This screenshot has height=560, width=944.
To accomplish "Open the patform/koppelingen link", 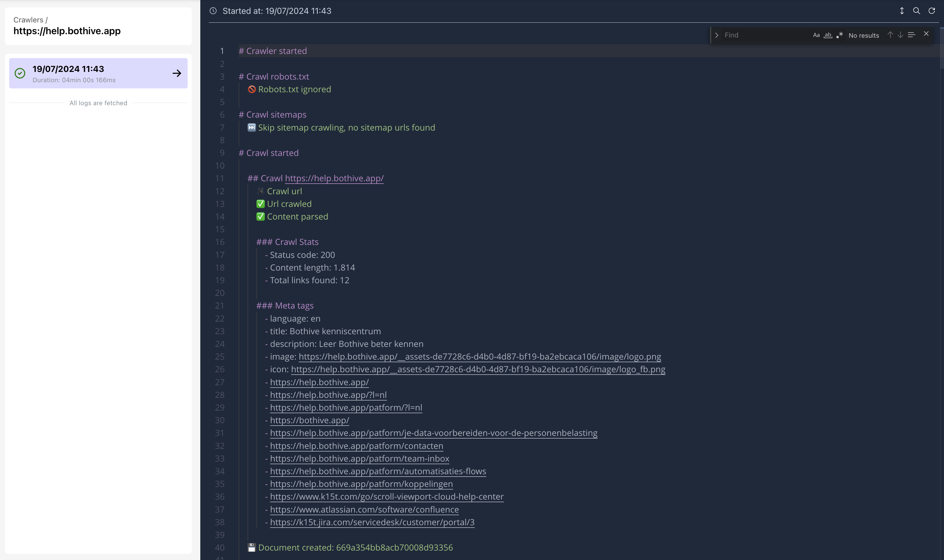I will click(361, 484).
